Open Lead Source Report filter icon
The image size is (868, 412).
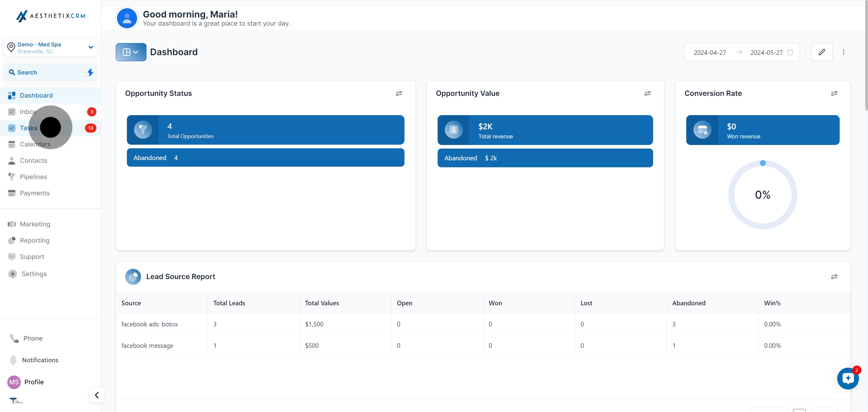point(834,277)
